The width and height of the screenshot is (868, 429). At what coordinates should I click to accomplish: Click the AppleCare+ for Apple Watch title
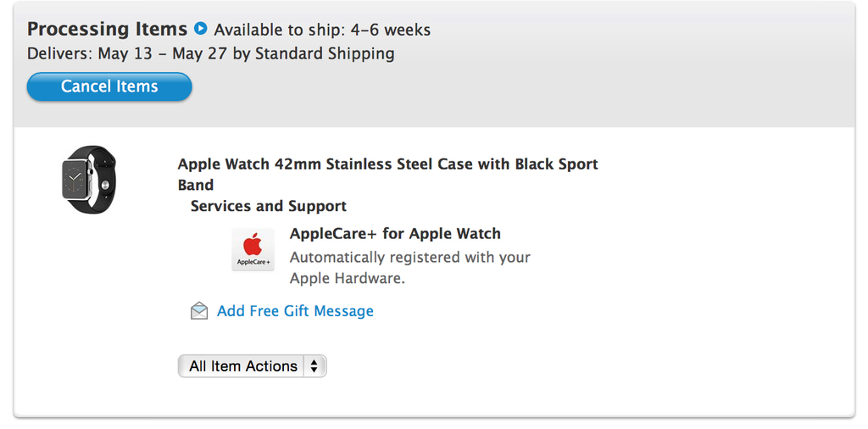(395, 234)
